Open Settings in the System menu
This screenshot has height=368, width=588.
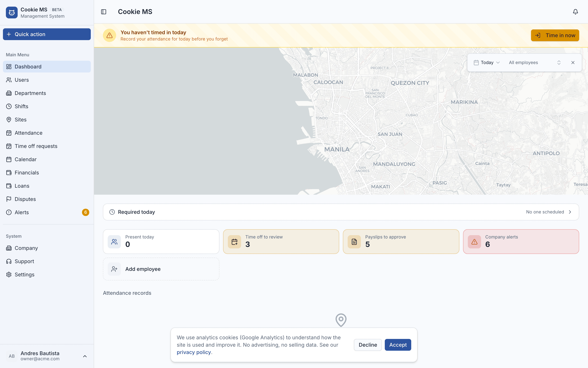(x=47, y=275)
